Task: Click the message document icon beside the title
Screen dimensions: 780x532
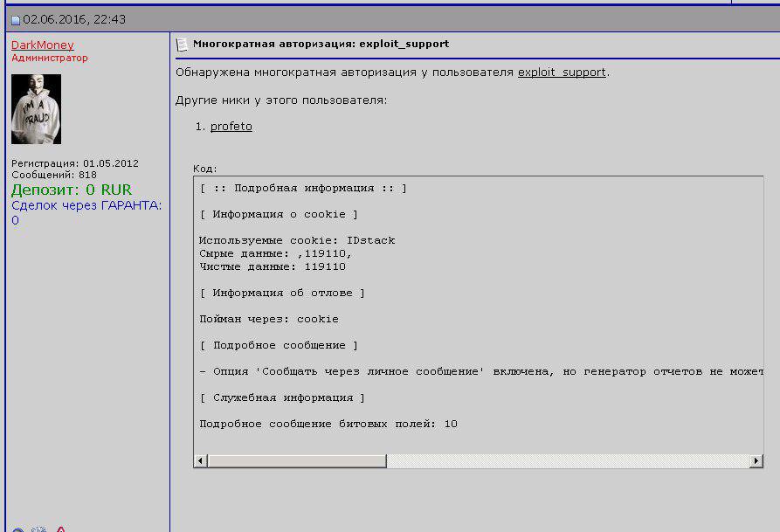Action: [x=182, y=45]
